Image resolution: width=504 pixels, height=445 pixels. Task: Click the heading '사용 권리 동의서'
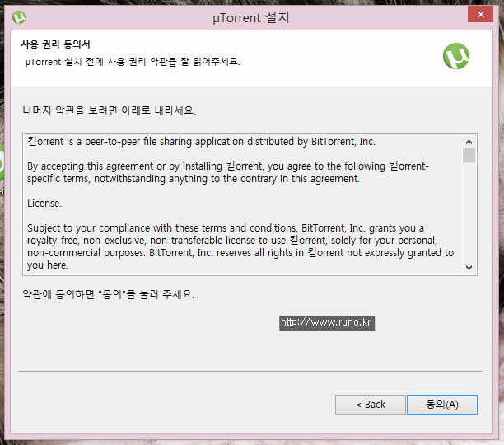(56, 44)
